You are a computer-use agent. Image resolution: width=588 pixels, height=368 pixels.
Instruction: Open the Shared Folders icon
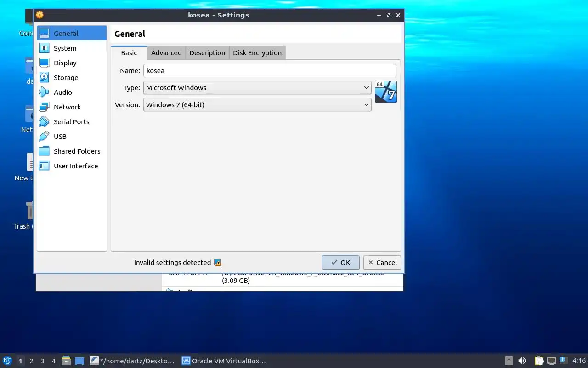click(x=44, y=151)
